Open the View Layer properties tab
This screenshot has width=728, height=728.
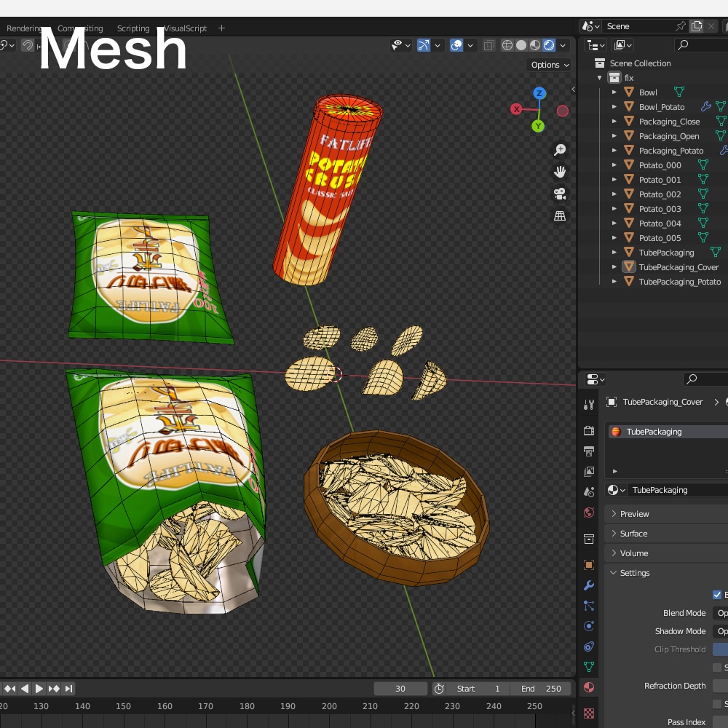pos(589,472)
